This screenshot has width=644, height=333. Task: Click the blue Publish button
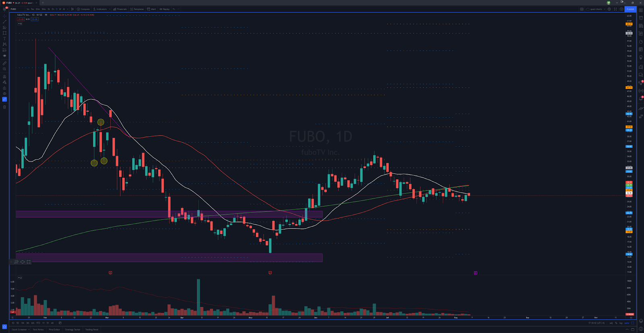pyautogui.click(x=630, y=9)
